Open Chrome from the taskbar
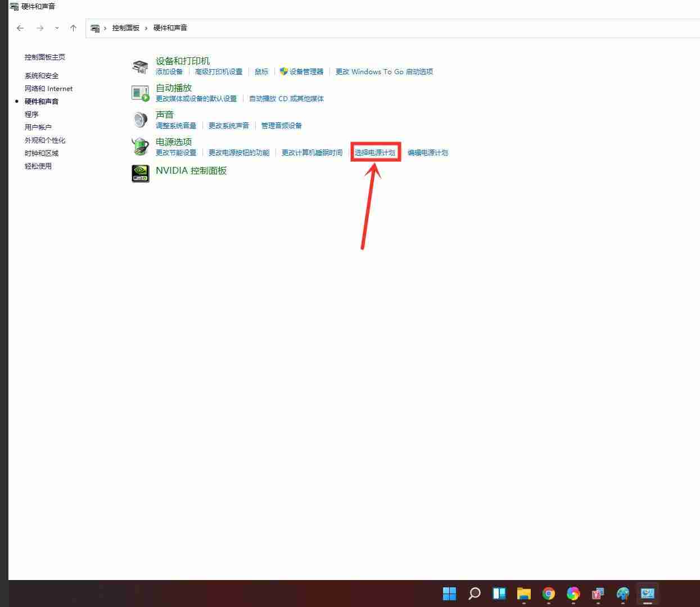This screenshot has width=700, height=607. click(548, 594)
